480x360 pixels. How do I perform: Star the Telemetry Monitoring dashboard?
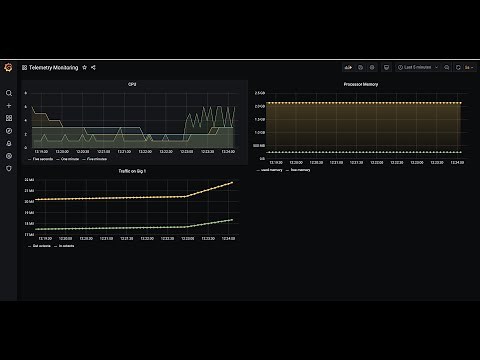[85, 67]
